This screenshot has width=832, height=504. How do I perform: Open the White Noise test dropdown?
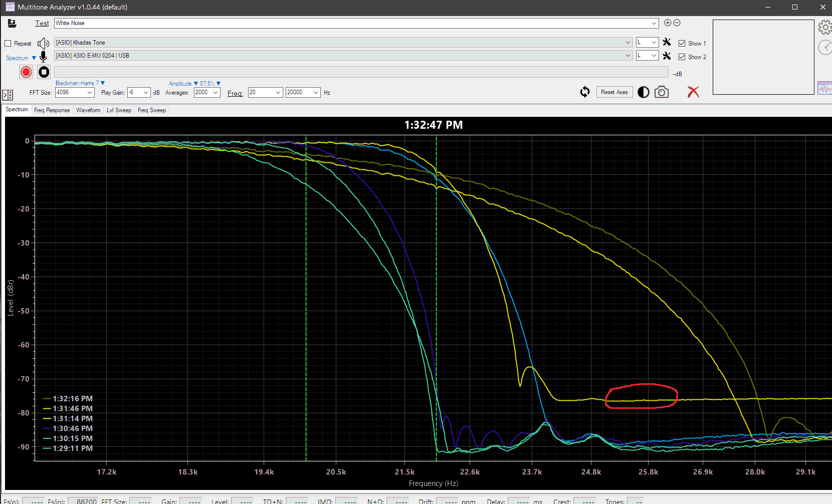[x=654, y=23]
